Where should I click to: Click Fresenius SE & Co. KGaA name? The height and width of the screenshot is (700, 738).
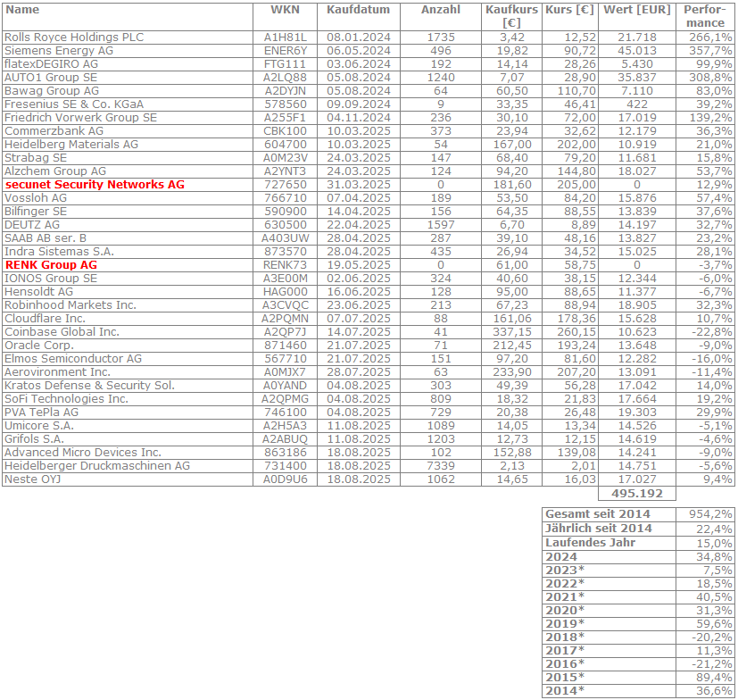tap(74, 104)
